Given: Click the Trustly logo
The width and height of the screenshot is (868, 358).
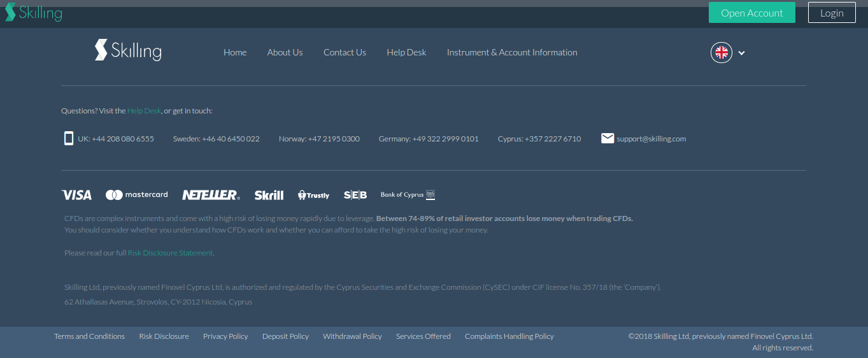Looking at the screenshot, I should point(313,195).
